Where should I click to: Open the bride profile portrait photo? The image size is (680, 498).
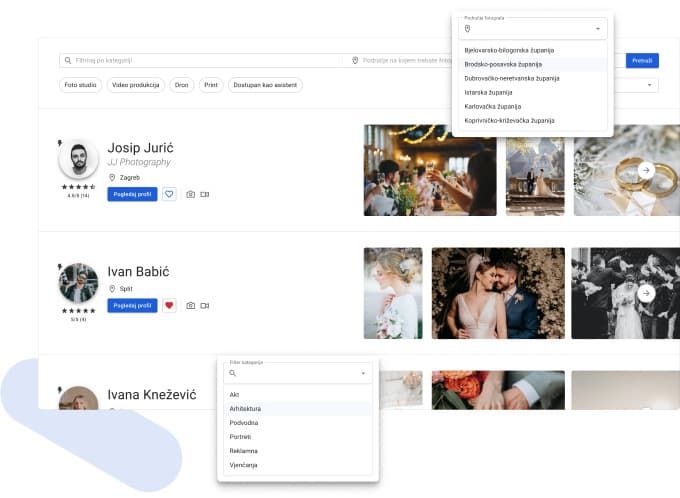point(393,293)
